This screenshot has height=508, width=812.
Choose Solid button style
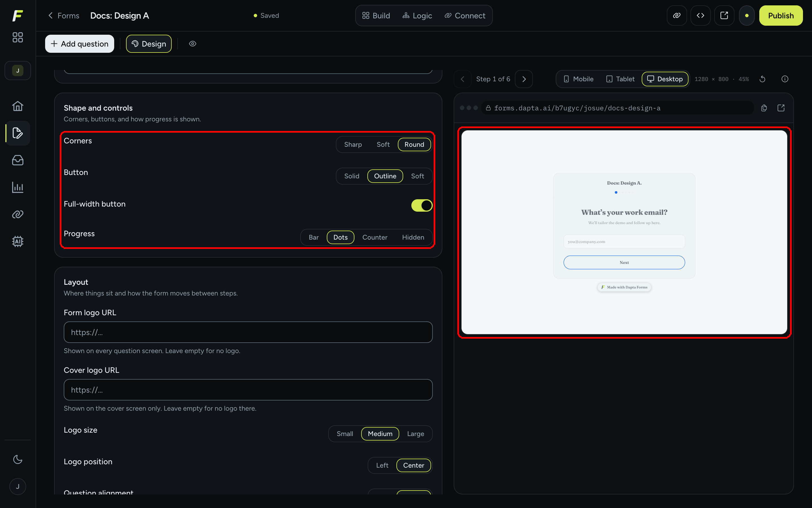tap(351, 176)
